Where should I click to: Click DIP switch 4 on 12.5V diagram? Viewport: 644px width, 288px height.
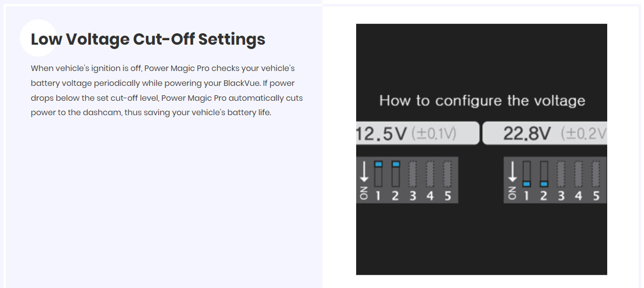(x=430, y=174)
